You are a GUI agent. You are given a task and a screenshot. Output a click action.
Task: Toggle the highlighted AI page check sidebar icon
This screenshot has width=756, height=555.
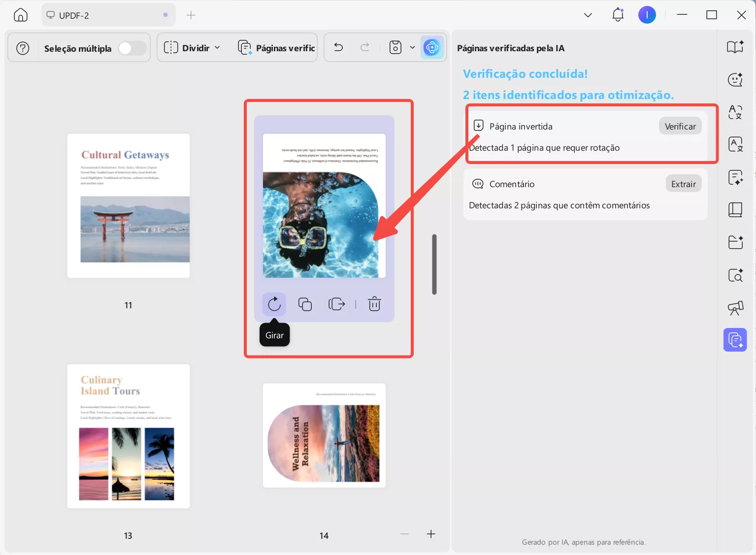(735, 340)
